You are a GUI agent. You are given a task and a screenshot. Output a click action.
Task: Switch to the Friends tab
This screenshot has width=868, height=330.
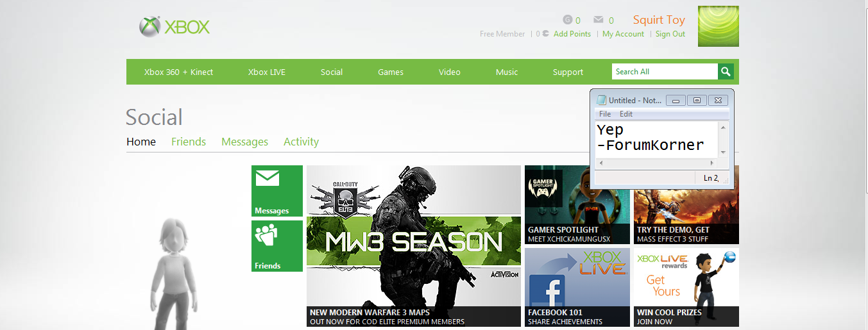(x=189, y=142)
